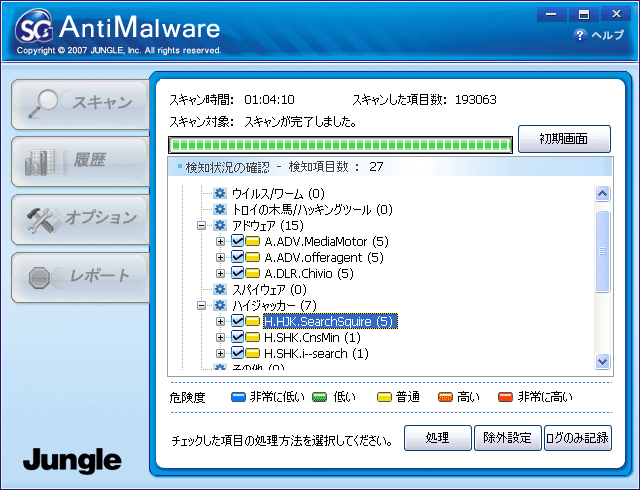This screenshot has height=490, width=640.
Task: Click yellow risk icon of H.HJK.SearchSquire
Action: (x=253, y=321)
